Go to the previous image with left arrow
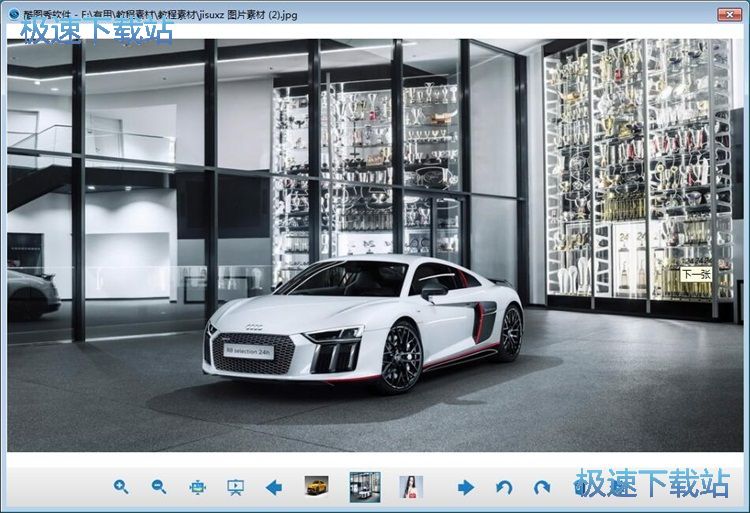750x513 pixels. pyautogui.click(x=273, y=487)
